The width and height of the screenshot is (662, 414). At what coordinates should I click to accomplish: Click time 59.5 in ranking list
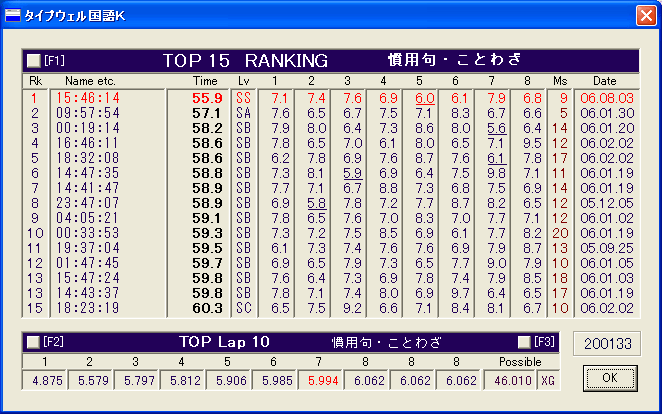(207, 248)
